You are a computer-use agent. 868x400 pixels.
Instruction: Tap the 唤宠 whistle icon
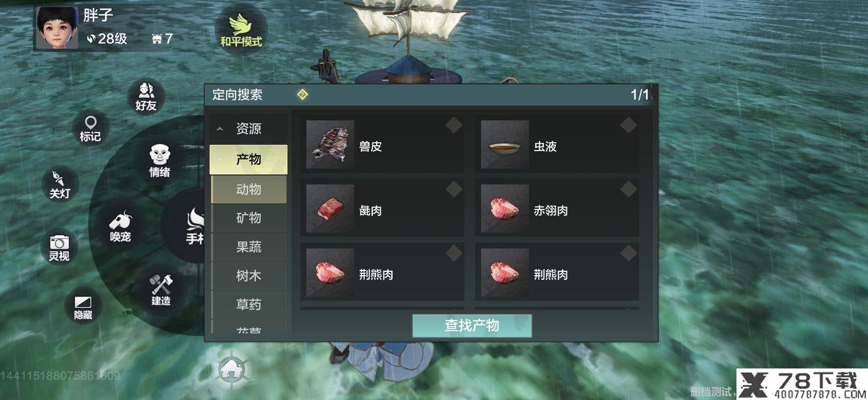coord(120,227)
